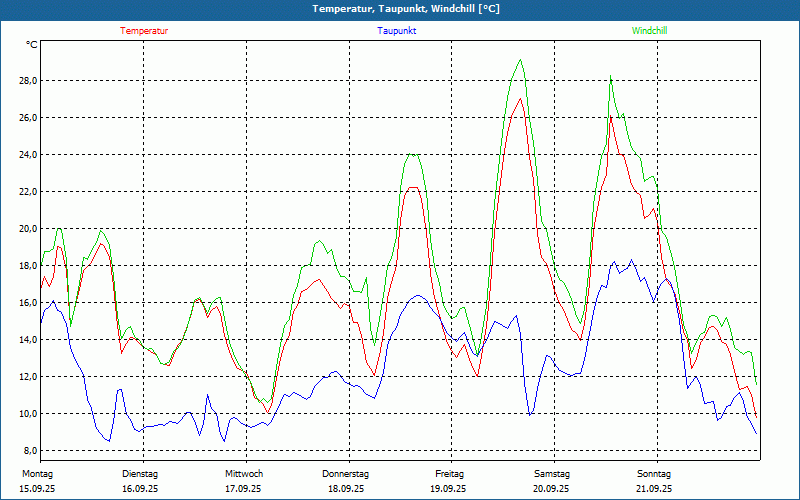The width and height of the screenshot is (800, 500).
Task: Click the date 18.09.25 on x-axis
Action: pos(346,489)
